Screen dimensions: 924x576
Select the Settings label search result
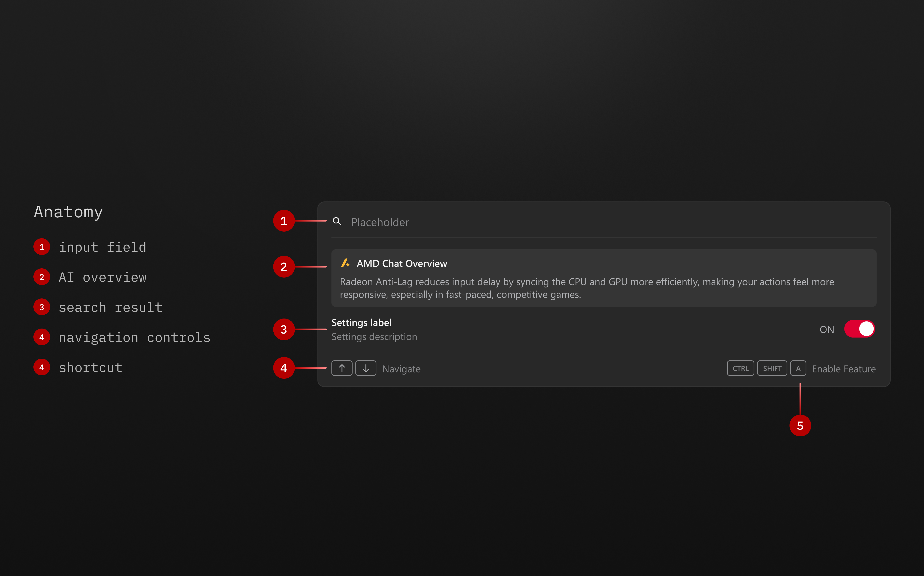point(361,323)
